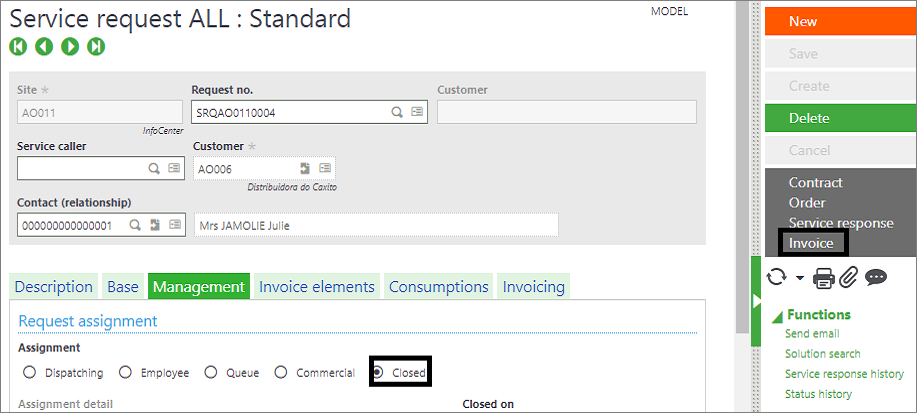Open the Service response menu item
The width and height of the screenshot is (917, 413).
841,223
